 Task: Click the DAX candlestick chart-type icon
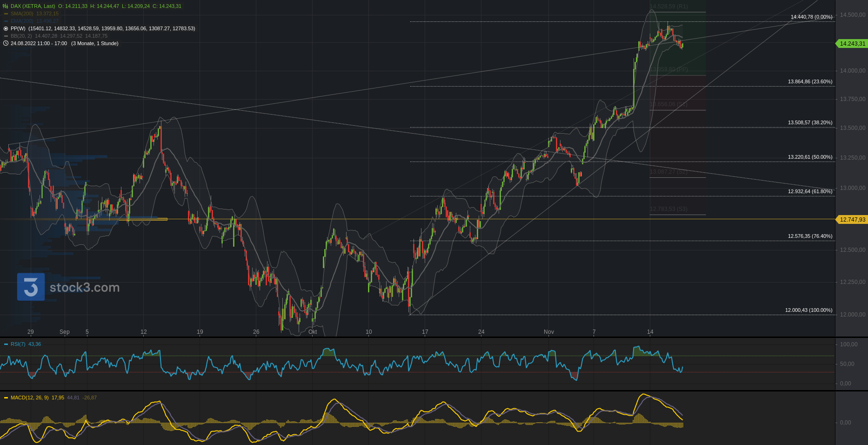tap(6, 6)
